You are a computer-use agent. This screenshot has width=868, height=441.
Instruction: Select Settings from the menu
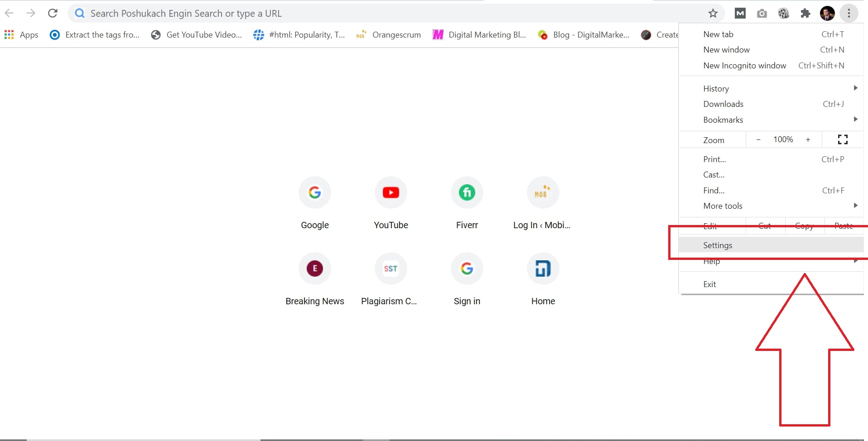(x=718, y=245)
